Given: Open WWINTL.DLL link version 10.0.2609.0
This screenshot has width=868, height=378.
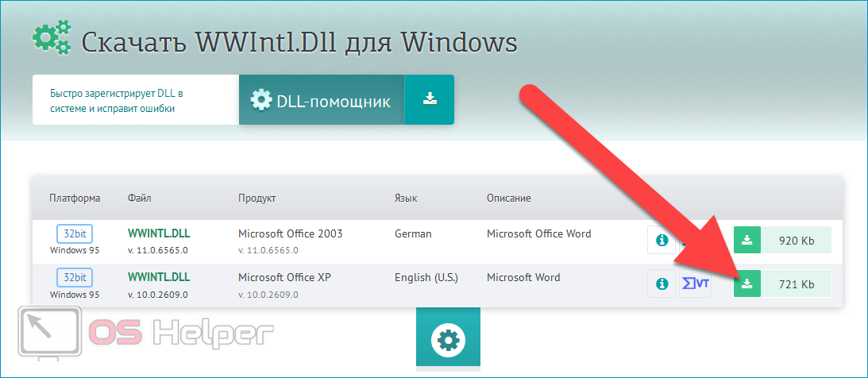Looking at the screenshot, I should point(159,276).
